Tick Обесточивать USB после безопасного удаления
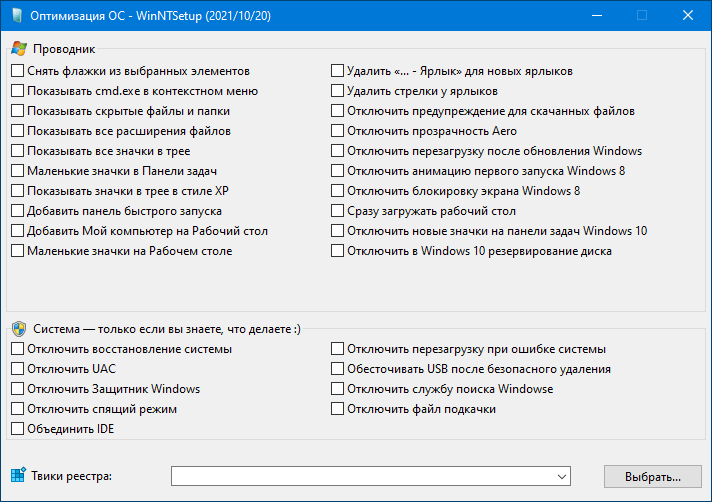The image size is (712, 502). tap(337, 369)
